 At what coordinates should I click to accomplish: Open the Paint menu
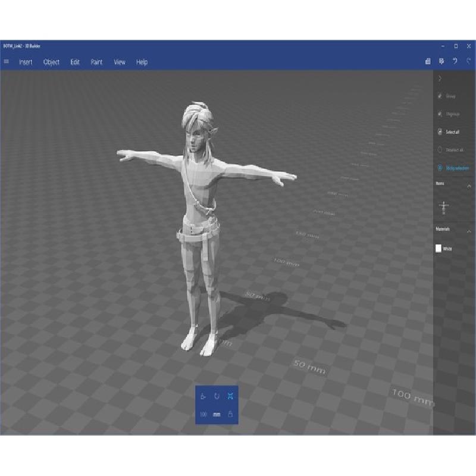click(96, 62)
